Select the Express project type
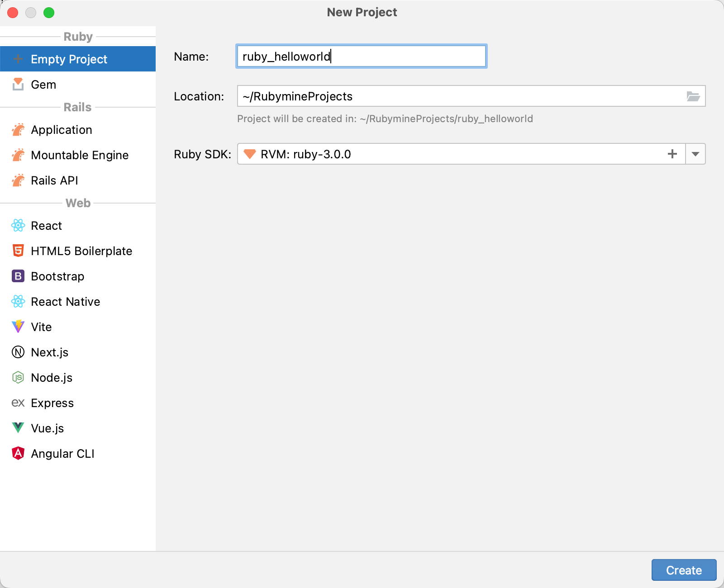The image size is (724, 588). [52, 403]
